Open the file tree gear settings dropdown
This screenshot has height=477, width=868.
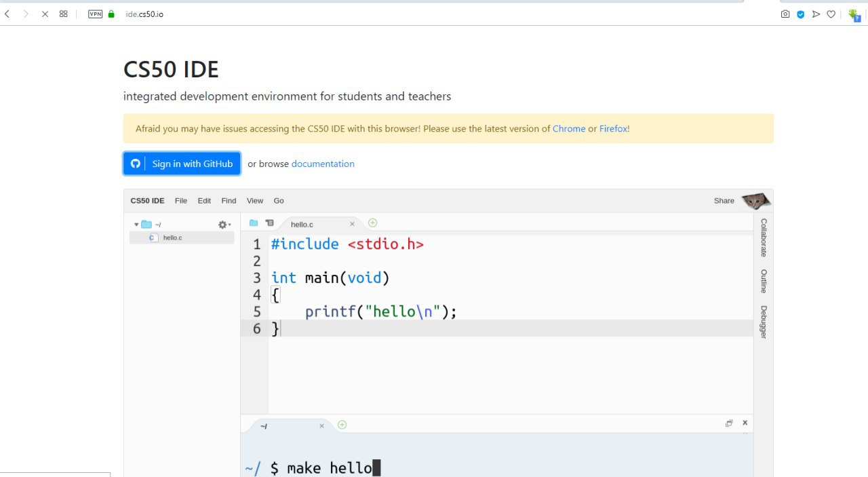click(224, 225)
